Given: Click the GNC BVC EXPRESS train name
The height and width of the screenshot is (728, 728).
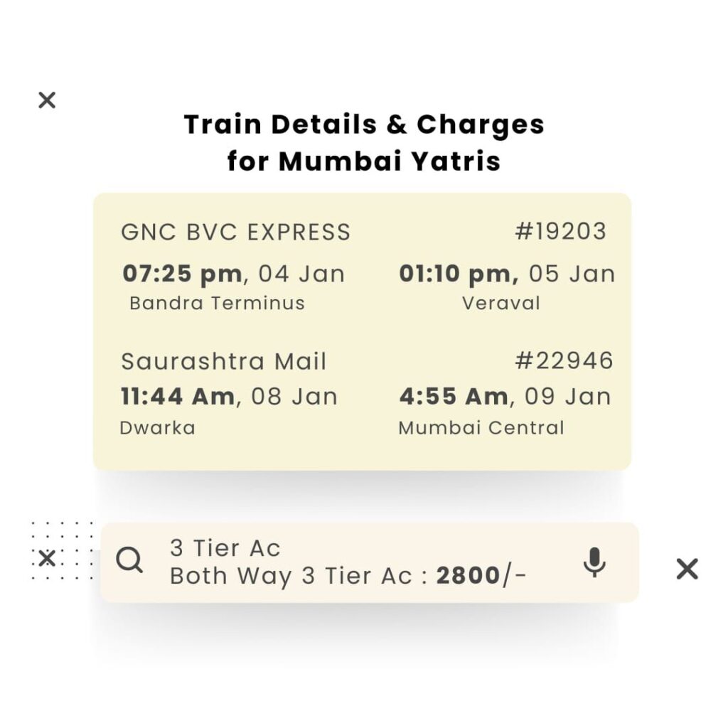Looking at the screenshot, I should [236, 232].
